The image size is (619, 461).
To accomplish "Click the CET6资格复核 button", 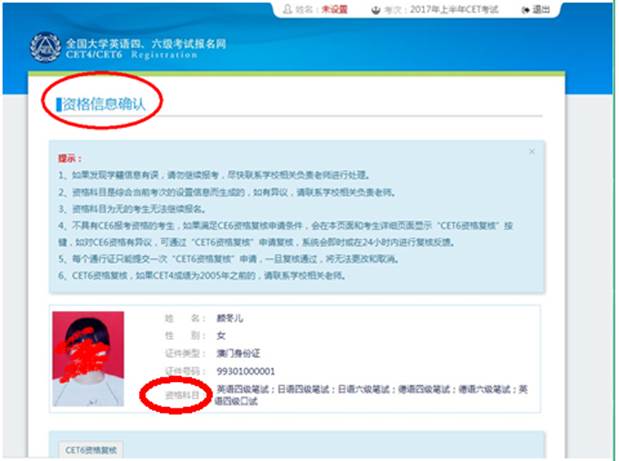I will (91, 450).
